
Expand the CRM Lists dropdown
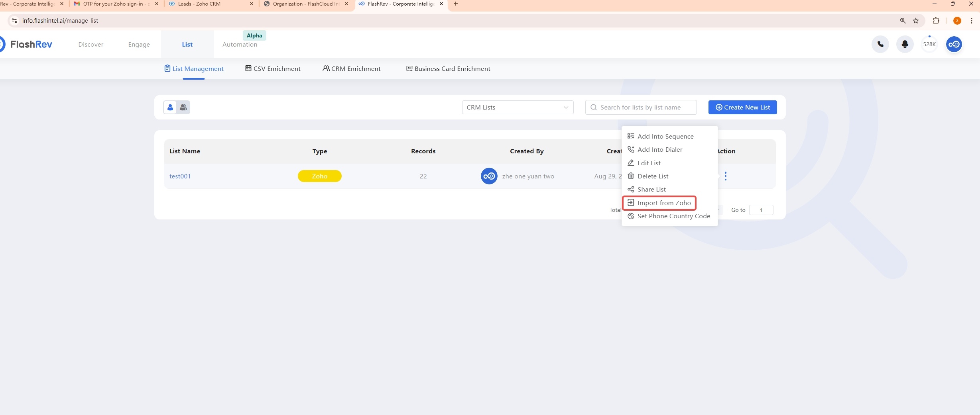pos(518,107)
